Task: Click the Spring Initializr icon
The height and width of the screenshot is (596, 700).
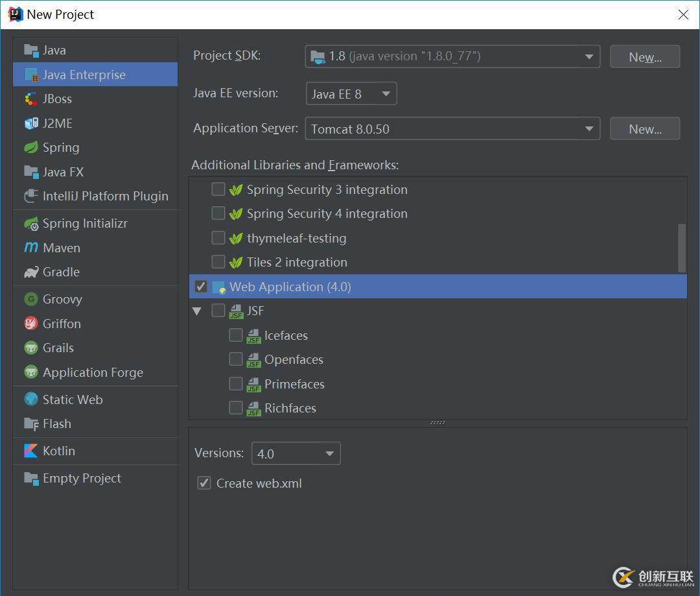Action: (x=31, y=223)
